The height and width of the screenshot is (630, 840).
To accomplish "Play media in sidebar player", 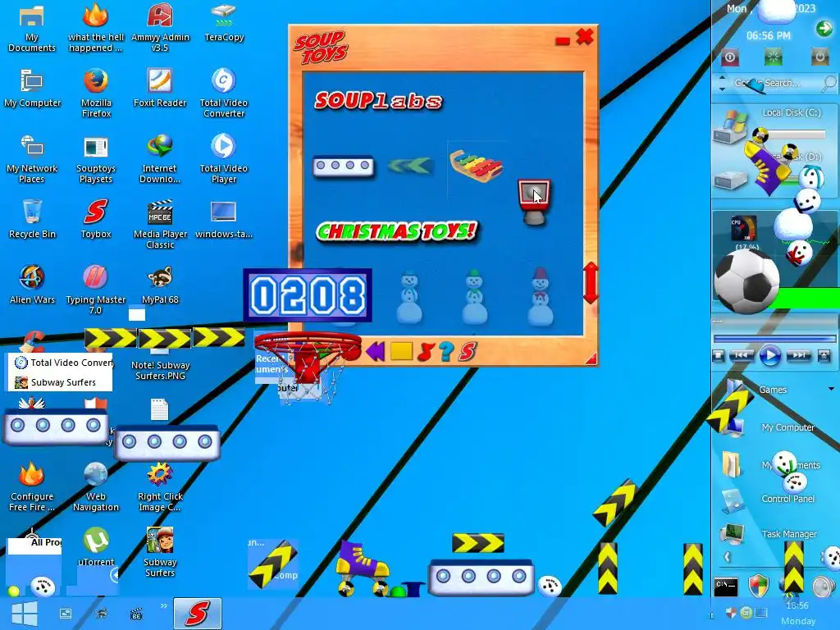I will (770, 355).
